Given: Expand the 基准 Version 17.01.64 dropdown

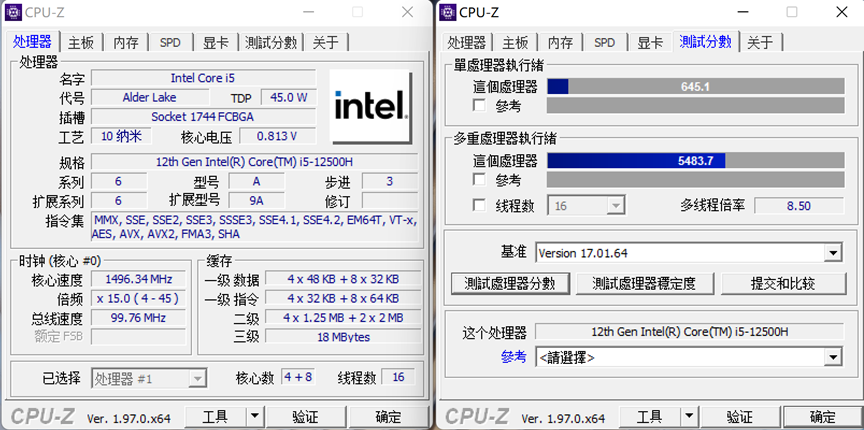Looking at the screenshot, I should coord(831,253).
